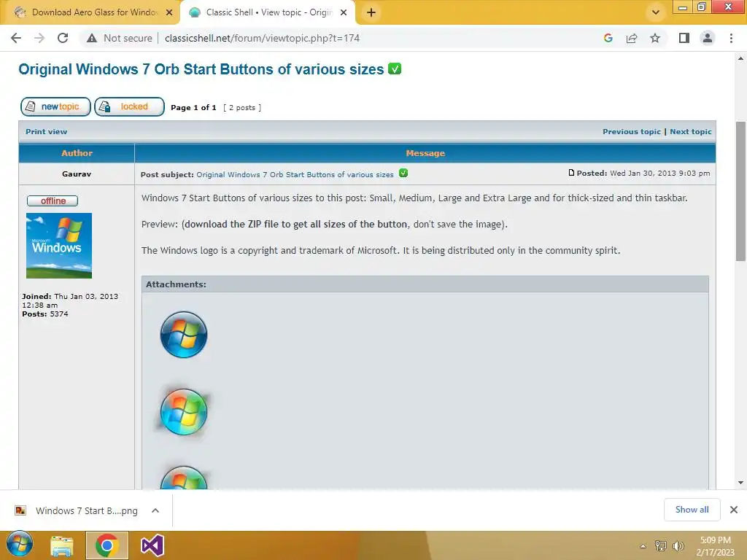Open the Print view link

[x=46, y=132]
